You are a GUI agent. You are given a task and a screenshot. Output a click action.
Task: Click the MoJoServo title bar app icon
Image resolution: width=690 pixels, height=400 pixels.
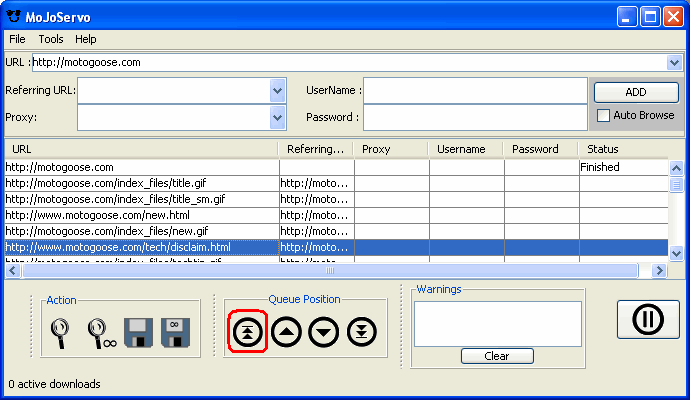(x=14, y=16)
